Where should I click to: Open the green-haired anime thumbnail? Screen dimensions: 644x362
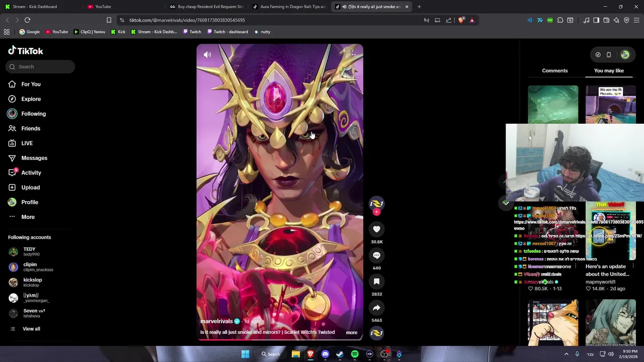[x=610, y=323]
